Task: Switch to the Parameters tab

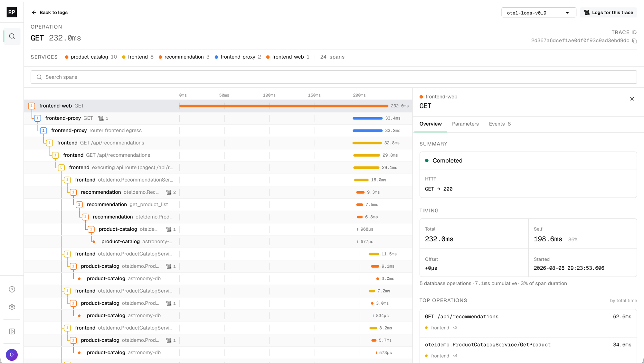Action: pyautogui.click(x=465, y=124)
